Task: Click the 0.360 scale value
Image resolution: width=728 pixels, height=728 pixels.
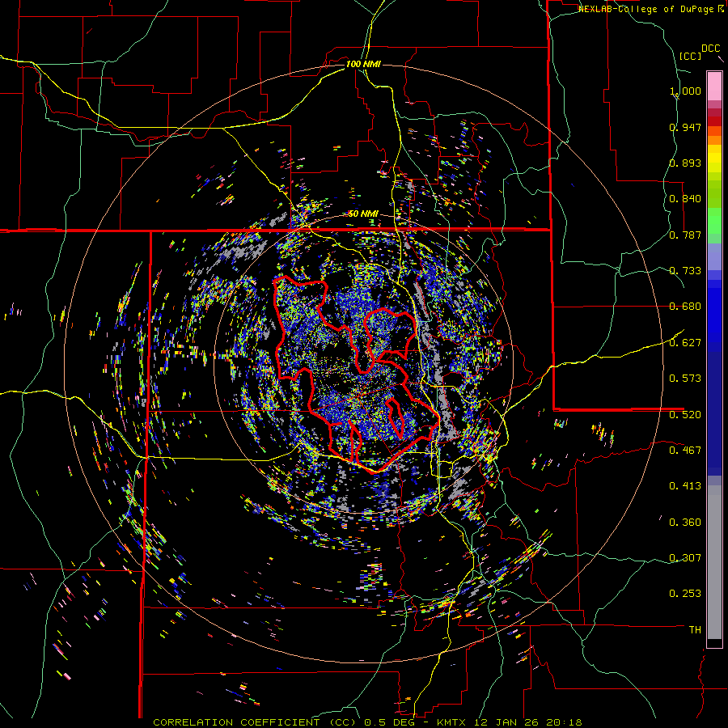Action: [685, 522]
